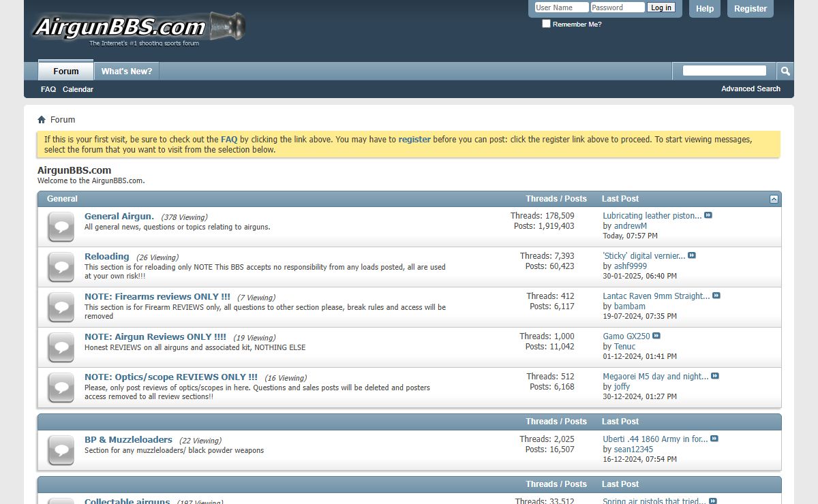Click the Register button
This screenshot has height=504, width=818.
coord(751,9)
